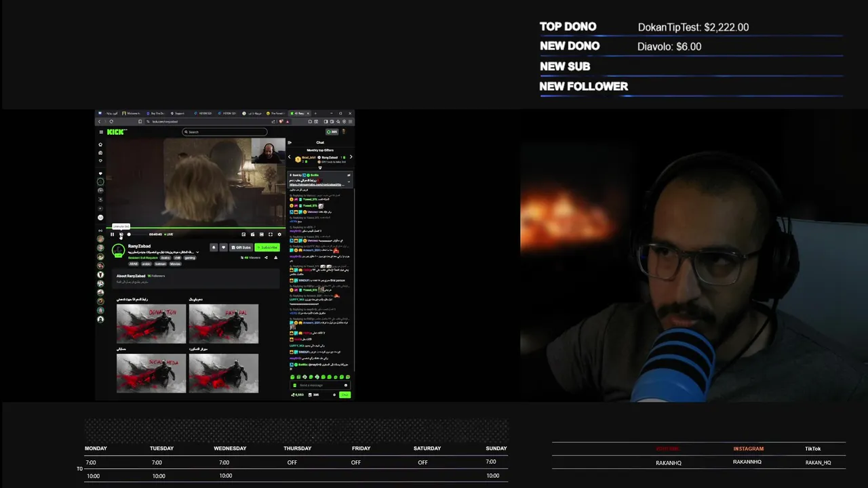868x488 pixels.
Task: Click the ARAB tag
Action: tap(134, 264)
